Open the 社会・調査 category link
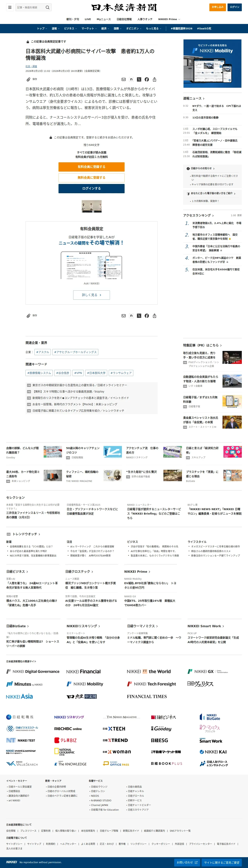This screenshot has width=248, height=868. click(31, 66)
